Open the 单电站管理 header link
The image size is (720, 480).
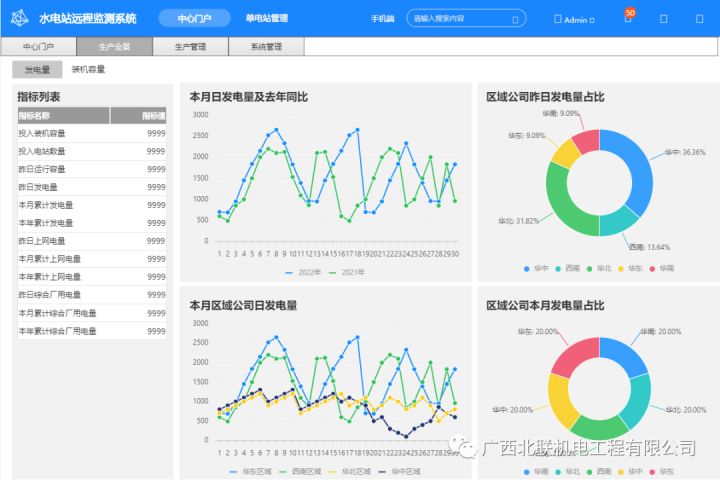tap(266, 18)
